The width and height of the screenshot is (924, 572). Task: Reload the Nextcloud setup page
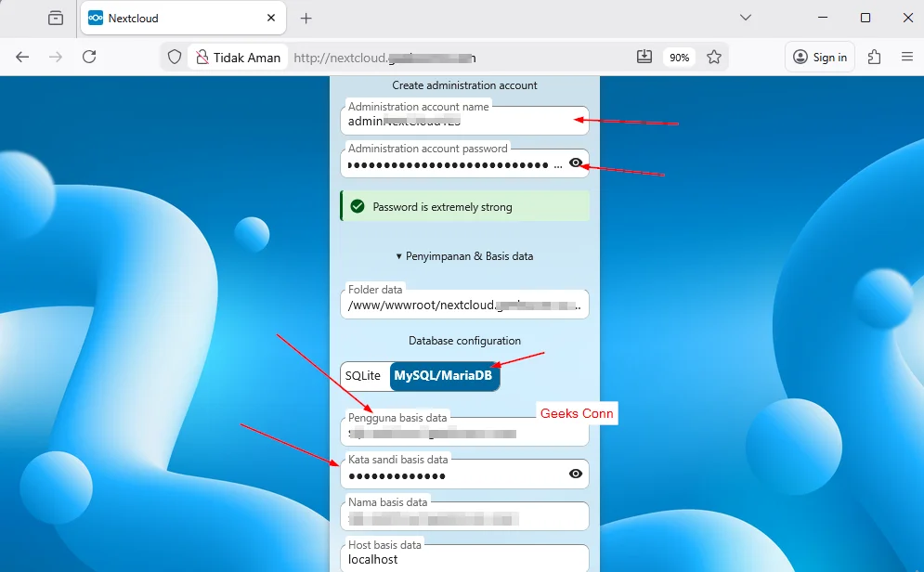89,57
